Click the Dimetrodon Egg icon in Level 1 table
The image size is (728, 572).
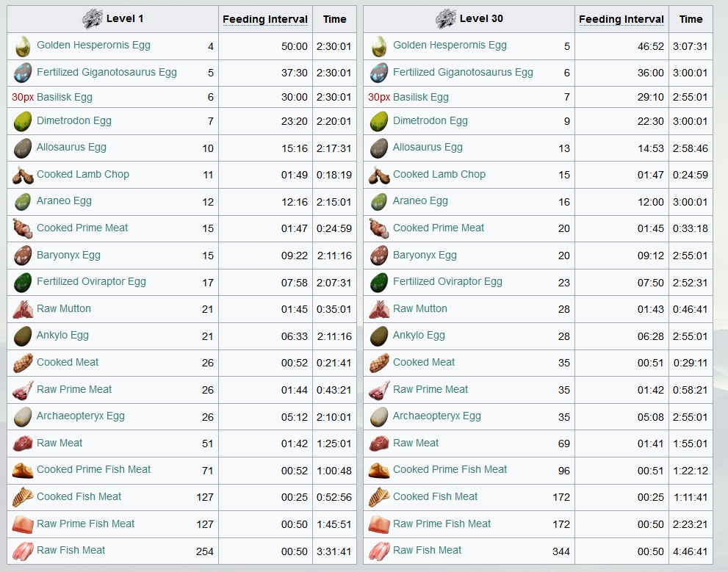tap(23, 122)
